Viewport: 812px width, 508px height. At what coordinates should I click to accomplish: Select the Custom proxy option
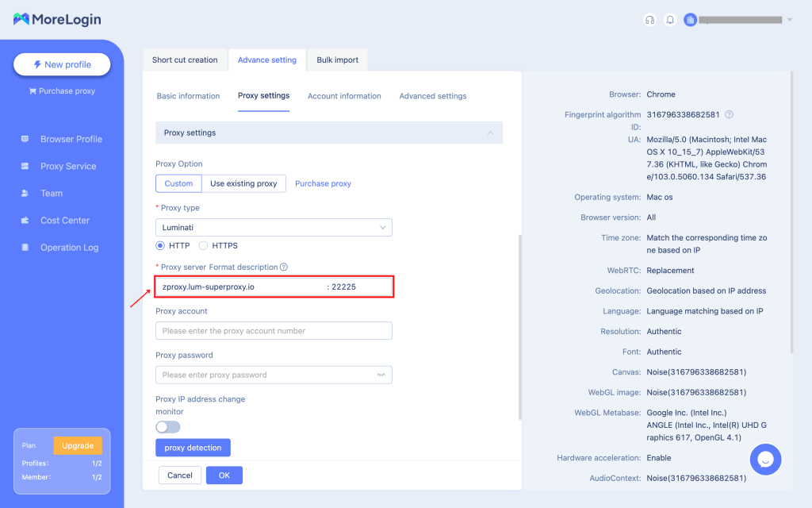pyautogui.click(x=178, y=183)
